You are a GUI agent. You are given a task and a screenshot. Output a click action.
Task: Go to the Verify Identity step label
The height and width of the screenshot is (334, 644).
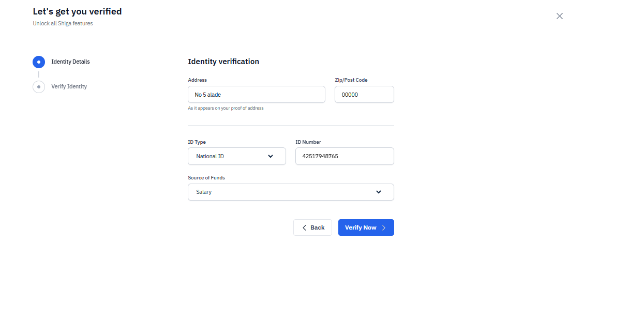(x=69, y=87)
